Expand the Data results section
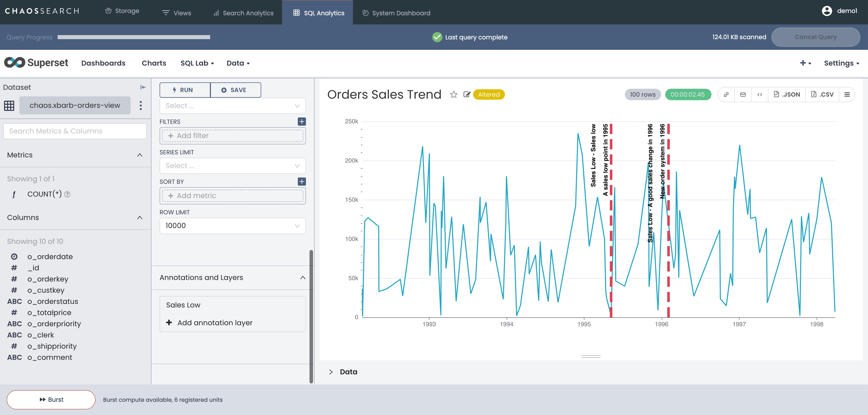The image size is (868, 415). click(x=331, y=372)
